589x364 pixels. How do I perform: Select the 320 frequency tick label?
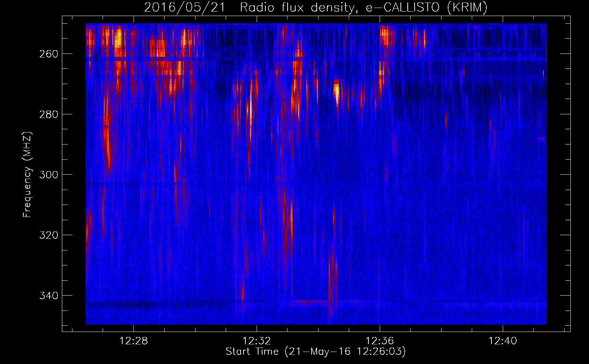[x=49, y=235]
